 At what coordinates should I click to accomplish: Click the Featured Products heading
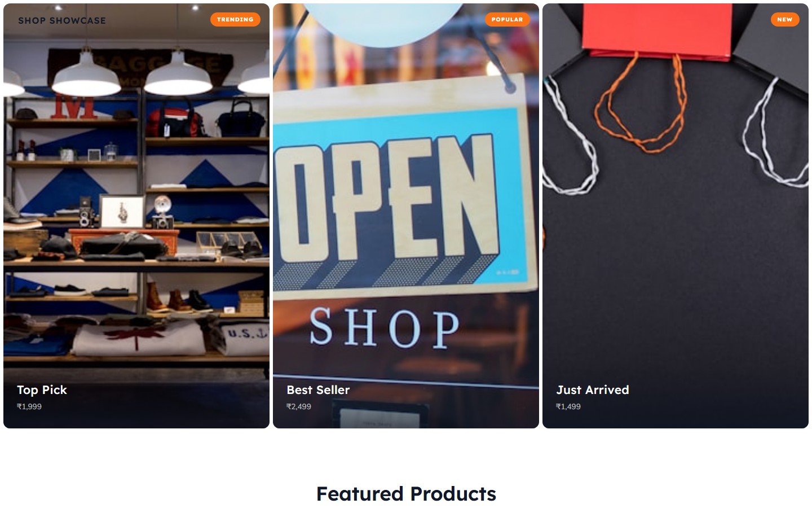(406, 494)
